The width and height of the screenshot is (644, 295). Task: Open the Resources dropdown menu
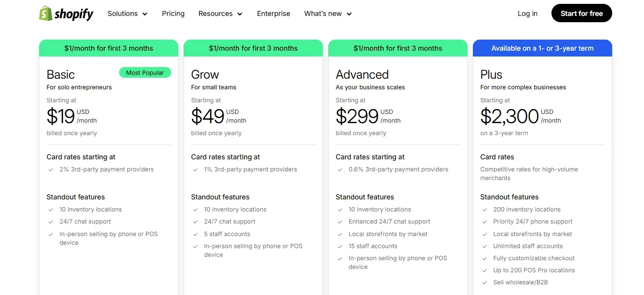coord(220,14)
